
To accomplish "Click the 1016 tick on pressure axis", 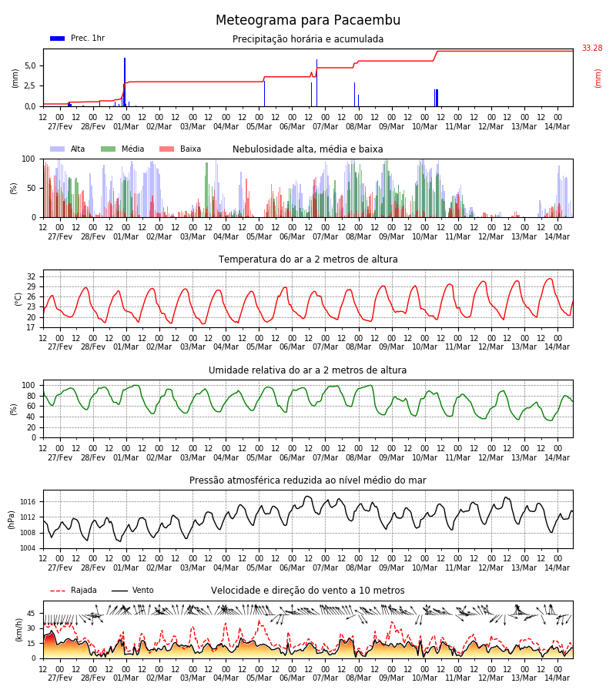I will click(28, 501).
